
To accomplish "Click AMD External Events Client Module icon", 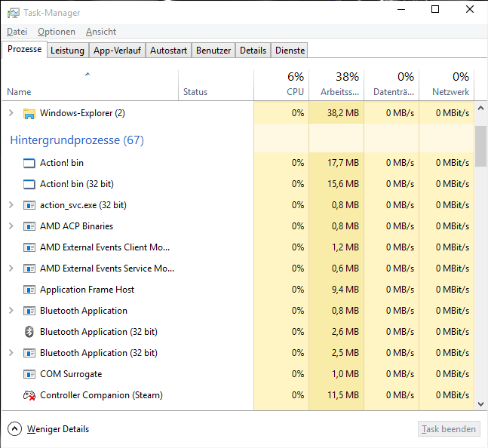I will pos(29,247).
